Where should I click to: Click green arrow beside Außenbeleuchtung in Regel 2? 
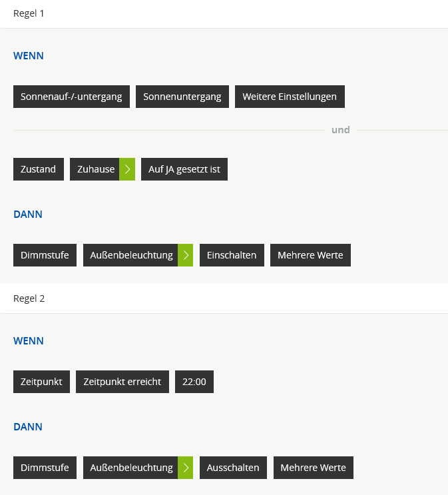185,468
